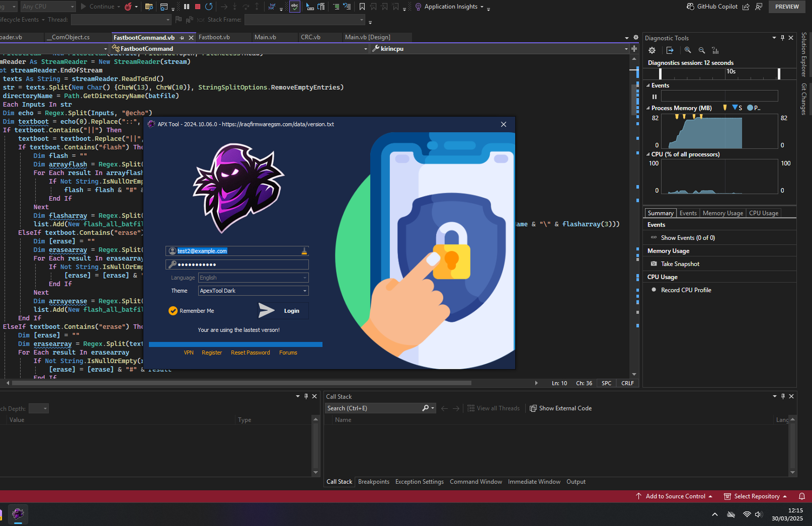Screen dimensions: 812x526
Task: Click the Record CPU Profile radio dot
Action: (654, 290)
